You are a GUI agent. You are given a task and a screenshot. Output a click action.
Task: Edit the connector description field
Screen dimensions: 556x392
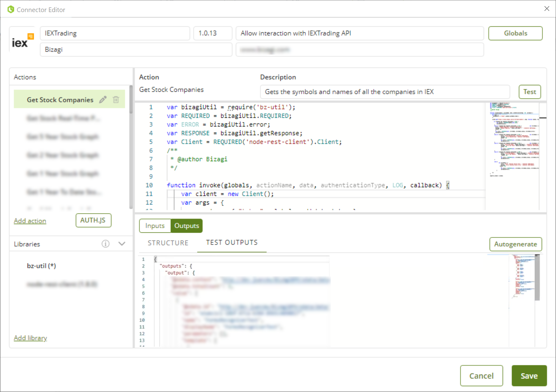pos(360,33)
